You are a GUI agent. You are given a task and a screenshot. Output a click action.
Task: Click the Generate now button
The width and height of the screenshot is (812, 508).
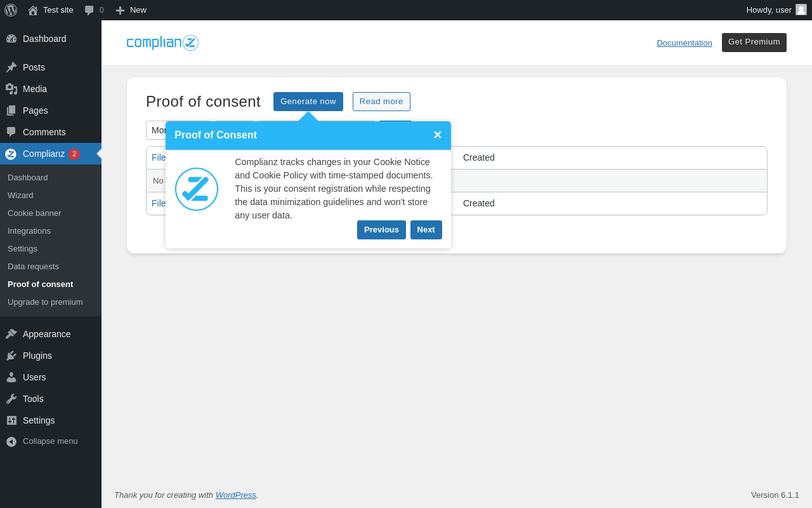click(308, 102)
